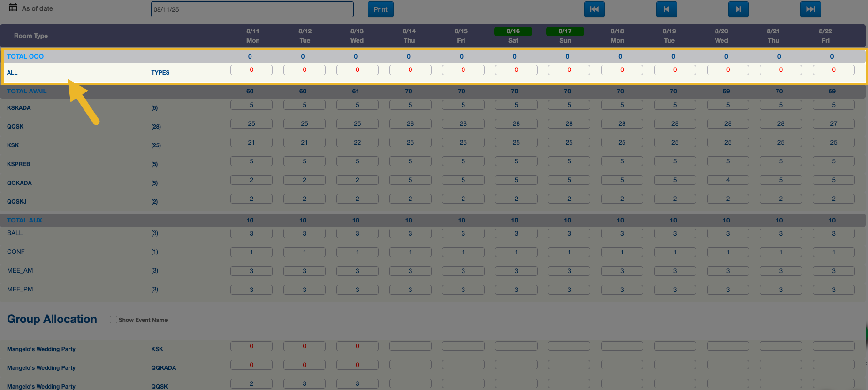Select the TOTAL AVAIL section header
Viewport: 868px width, 390px height.
point(27,91)
